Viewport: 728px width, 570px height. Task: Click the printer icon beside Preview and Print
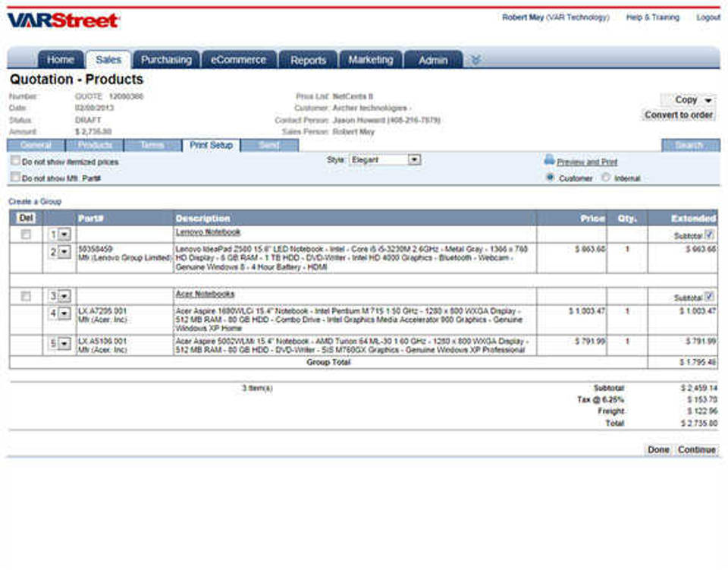coord(549,160)
